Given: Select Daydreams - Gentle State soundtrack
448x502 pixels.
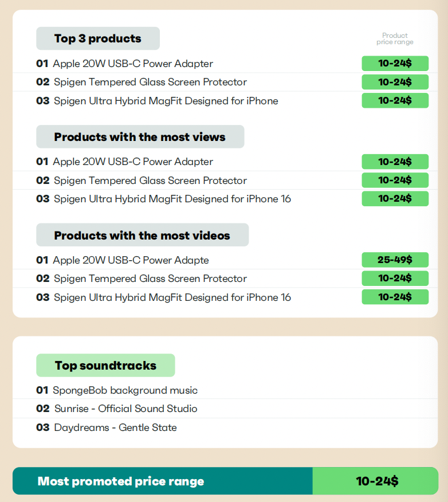Looking at the screenshot, I should (116, 428).
